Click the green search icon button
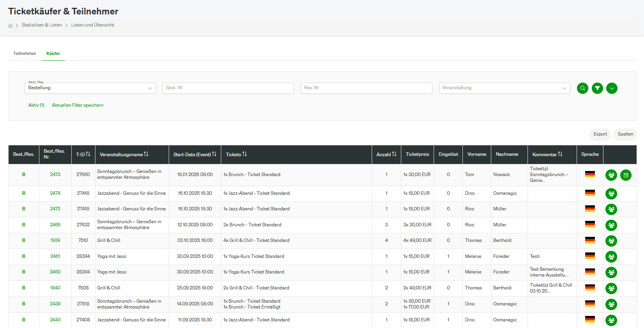The image size is (644, 328). (582, 88)
